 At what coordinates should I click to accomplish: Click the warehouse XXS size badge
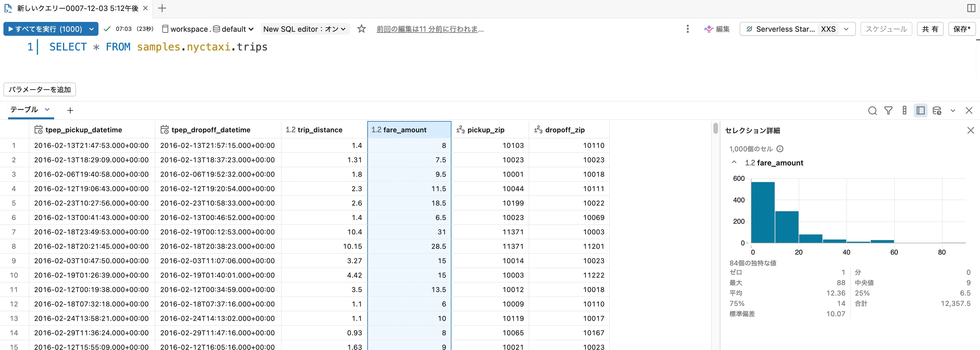tap(828, 29)
